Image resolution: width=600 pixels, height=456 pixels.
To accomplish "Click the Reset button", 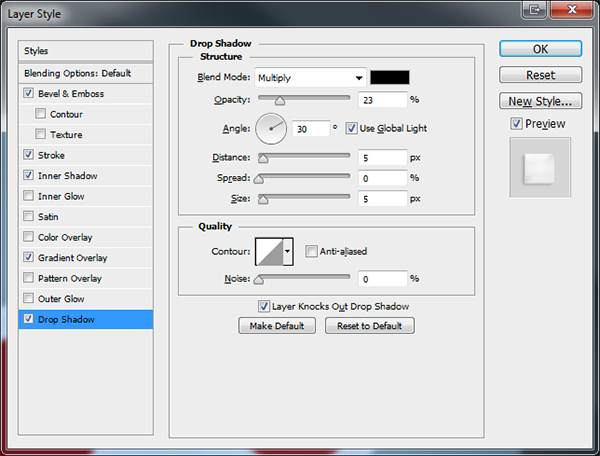I will coord(540,75).
